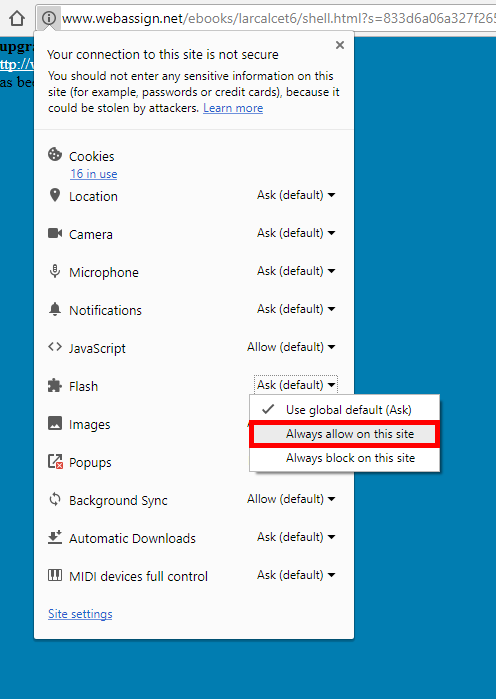
Task: Click the Images icon
Action: 55,423
